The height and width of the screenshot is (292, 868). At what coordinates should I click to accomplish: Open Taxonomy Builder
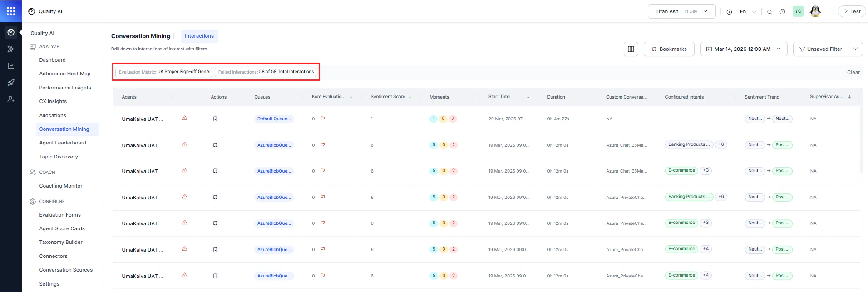[x=61, y=242]
